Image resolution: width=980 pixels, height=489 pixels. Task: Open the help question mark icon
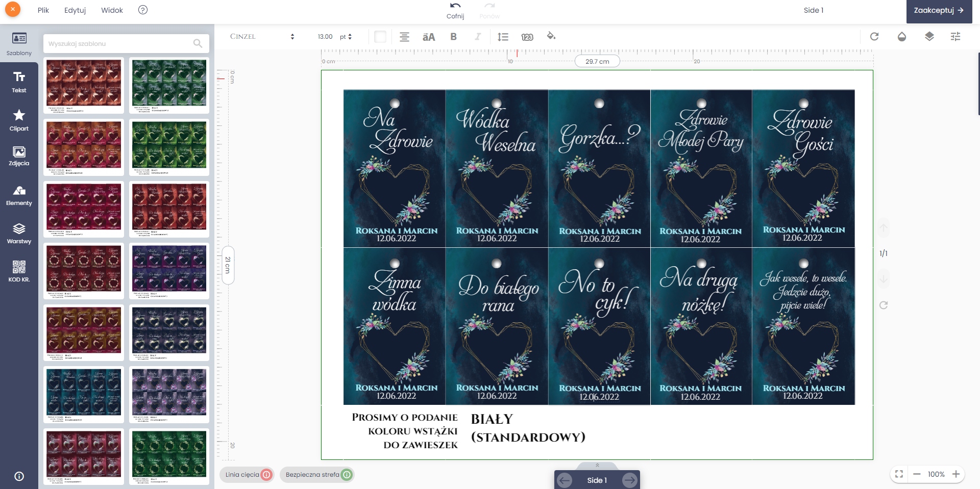(x=143, y=10)
